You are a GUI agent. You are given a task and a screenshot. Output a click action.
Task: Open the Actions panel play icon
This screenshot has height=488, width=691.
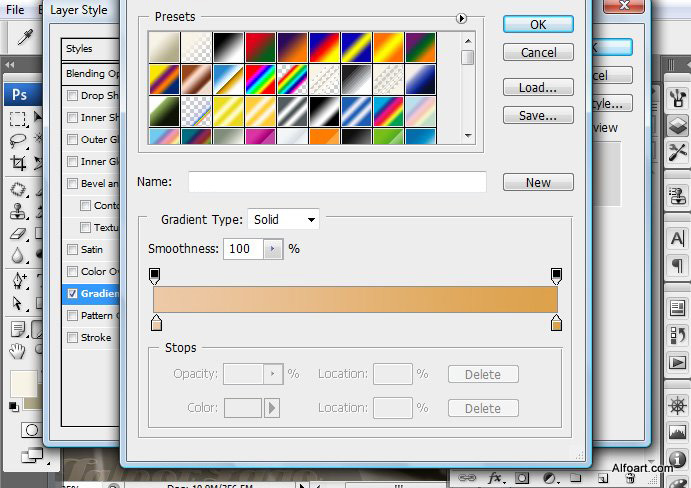click(678, 363)
